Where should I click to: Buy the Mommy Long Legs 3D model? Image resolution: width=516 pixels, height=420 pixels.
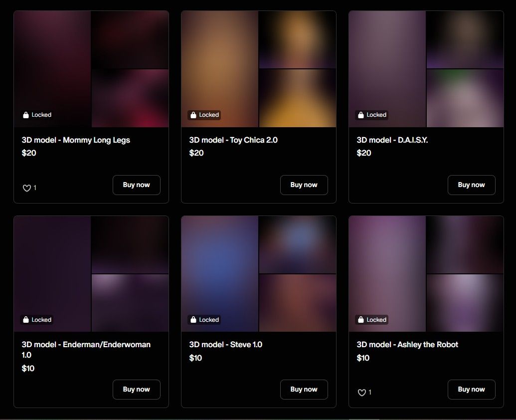(136, 185)
